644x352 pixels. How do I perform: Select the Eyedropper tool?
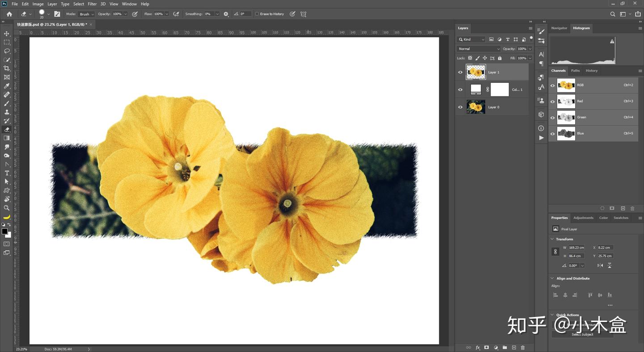coord(7,86)
